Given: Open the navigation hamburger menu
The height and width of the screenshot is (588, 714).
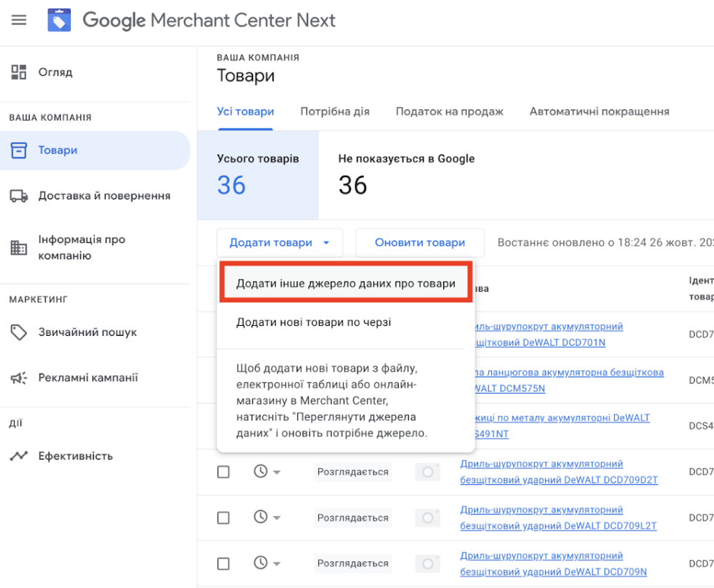Looking at the screenshot, I should coord(19,20).
